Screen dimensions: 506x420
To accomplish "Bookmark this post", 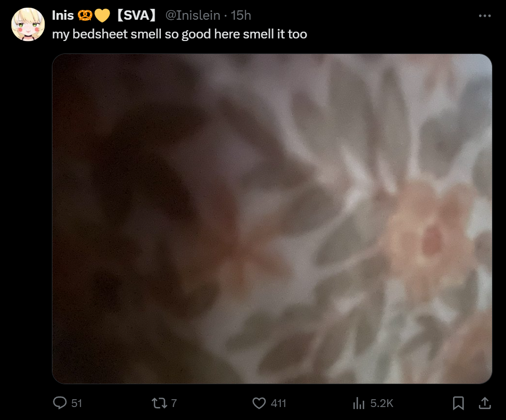I will click(458, 403).
